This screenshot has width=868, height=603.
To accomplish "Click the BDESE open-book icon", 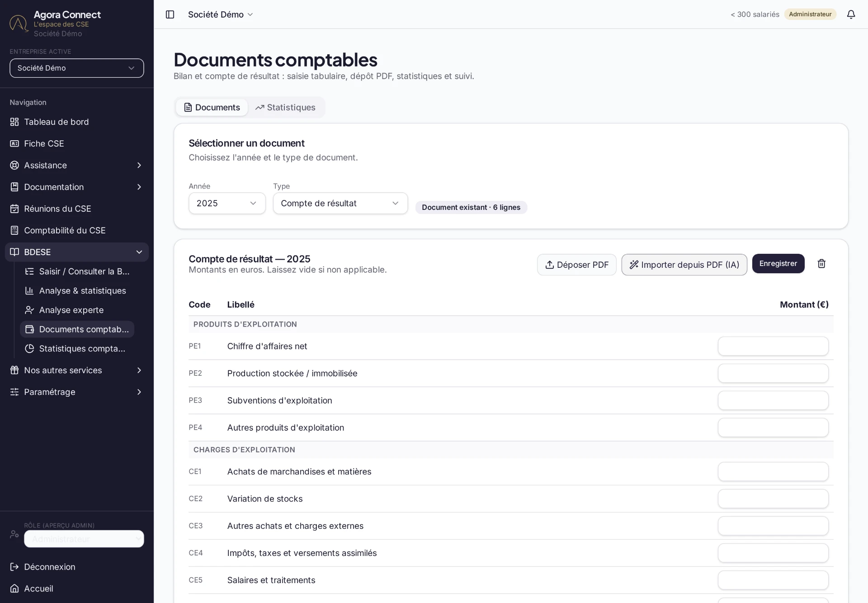I will point(14,252).
